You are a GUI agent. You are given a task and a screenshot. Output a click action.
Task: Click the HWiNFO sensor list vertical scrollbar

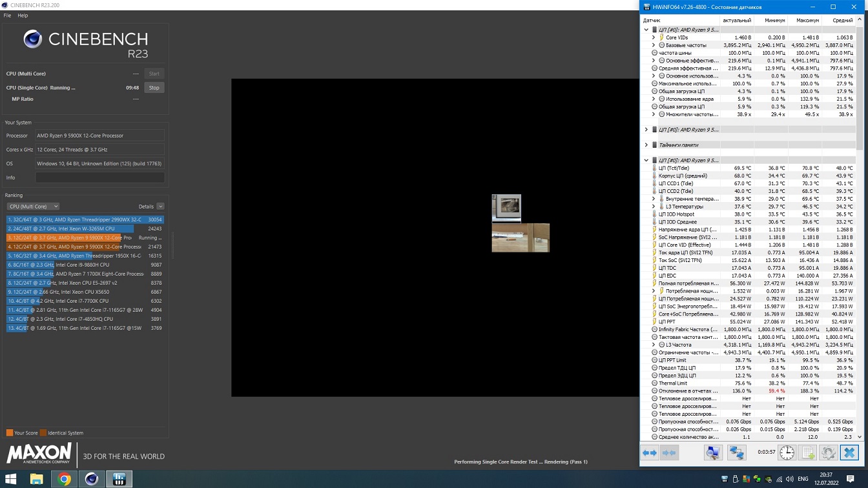click(x=859, y=88)
